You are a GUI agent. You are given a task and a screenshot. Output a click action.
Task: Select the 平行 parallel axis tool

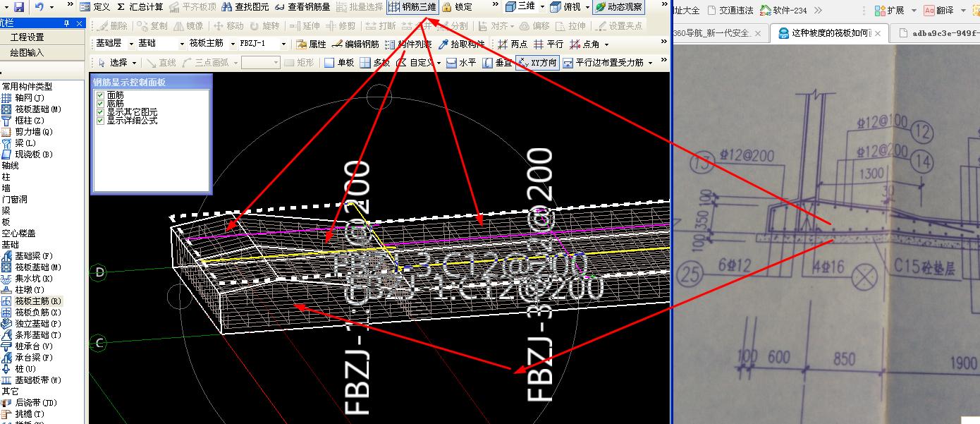click(549, 44)
